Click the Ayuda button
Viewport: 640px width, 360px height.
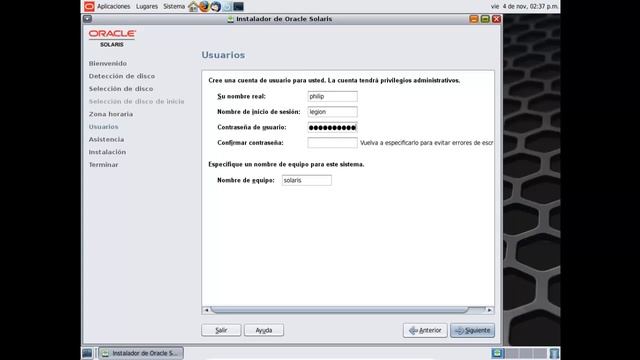[x=264, y=330]
